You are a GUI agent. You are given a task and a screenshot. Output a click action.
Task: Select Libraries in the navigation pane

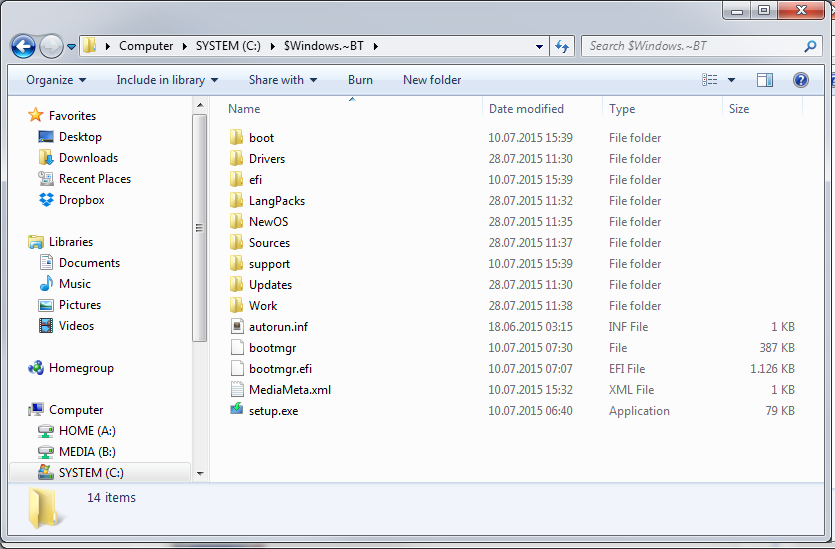71,242
